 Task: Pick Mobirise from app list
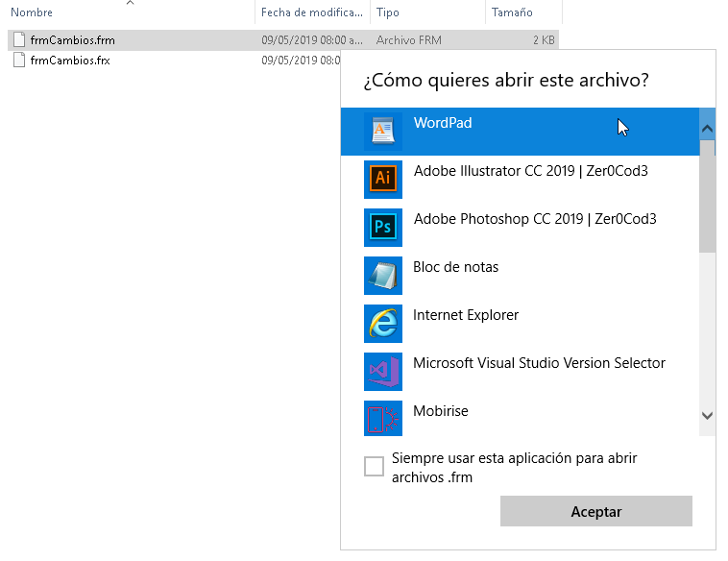[520, 416]
